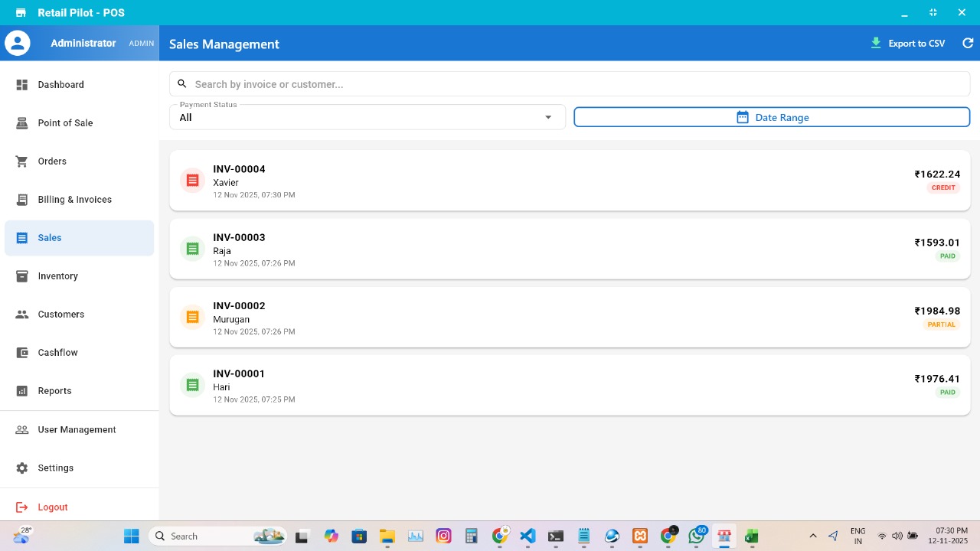The height and width of the screenshot is (551, 980).
Task: Log out using the Logout link
Action: [52, 507]
